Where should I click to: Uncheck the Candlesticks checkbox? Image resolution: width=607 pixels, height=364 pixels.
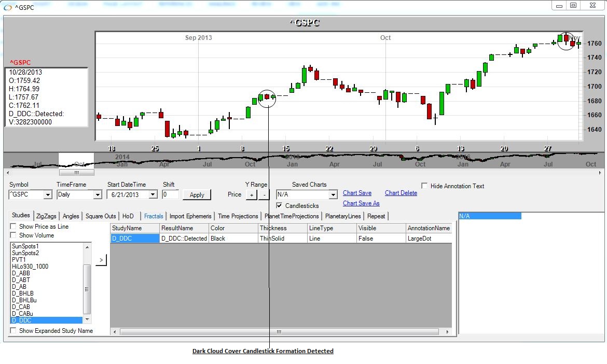pyautogui.click(x=280, y=206)
